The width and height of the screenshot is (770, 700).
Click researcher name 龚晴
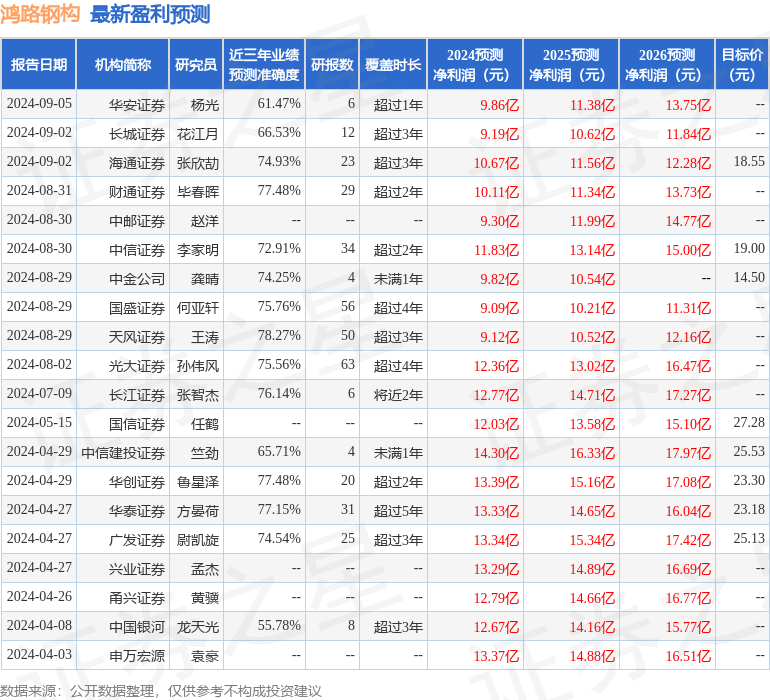coord(205,279)
